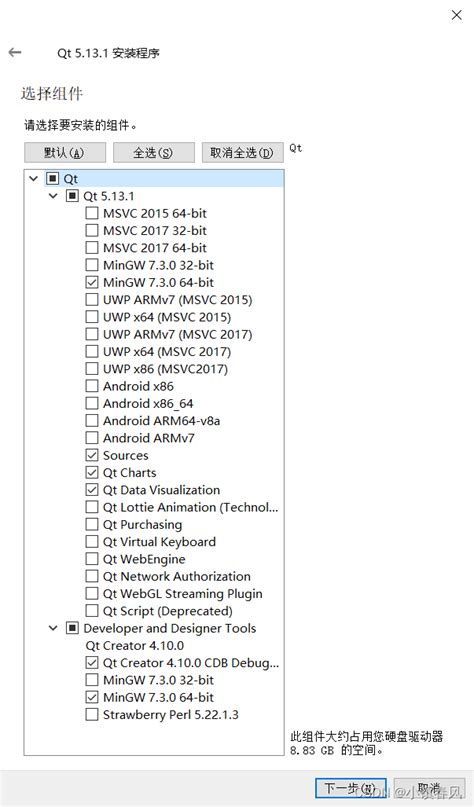
Task: Select the 'Qt WebEngine' row label
Action: (144, 559)
